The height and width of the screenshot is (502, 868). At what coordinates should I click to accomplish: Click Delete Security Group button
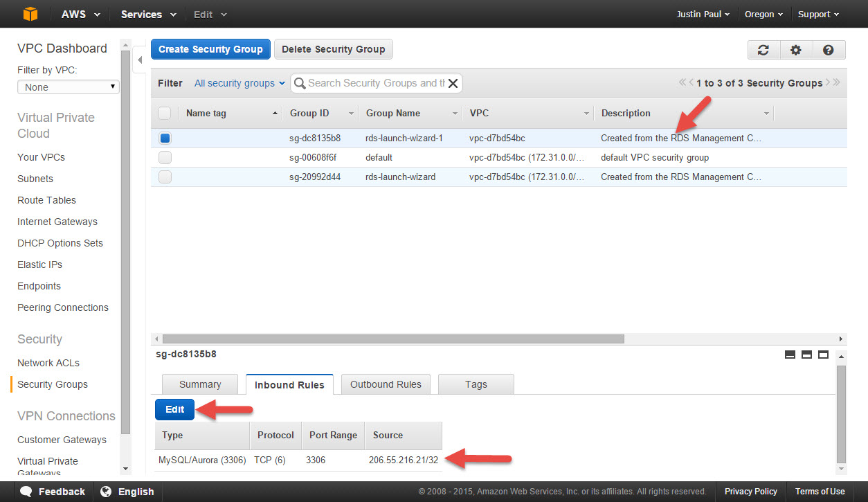point(334,49)
